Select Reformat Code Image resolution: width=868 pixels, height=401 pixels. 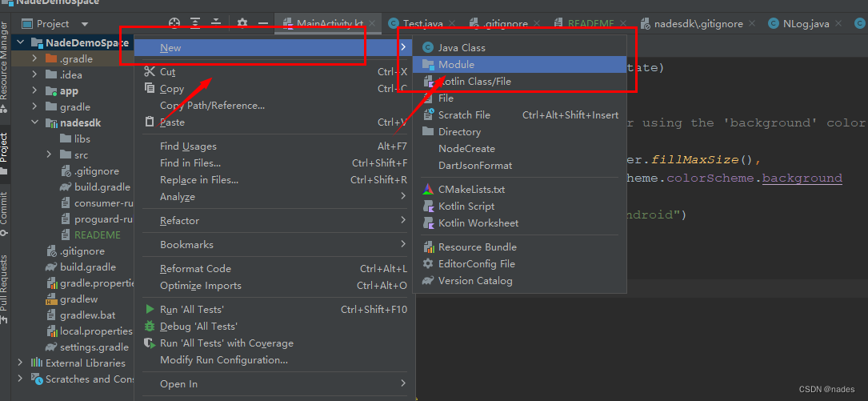pyautogui.click(x=274, y=269)
